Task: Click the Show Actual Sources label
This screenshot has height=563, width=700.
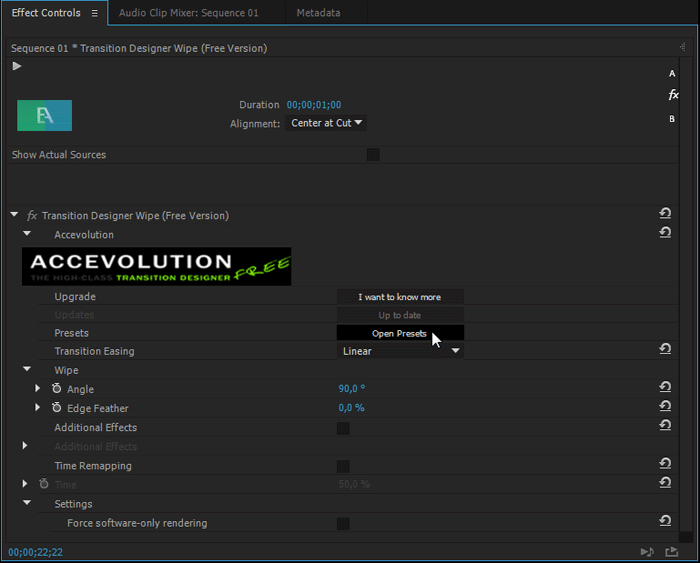Action: (59, 155)
